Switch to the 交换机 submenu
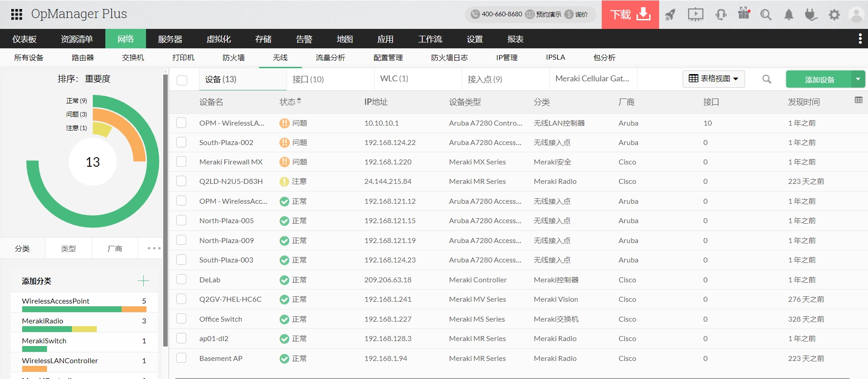Image resolution: width=868 pixels, height=379 pixels. pyautogui.click(x=133, y=57)
